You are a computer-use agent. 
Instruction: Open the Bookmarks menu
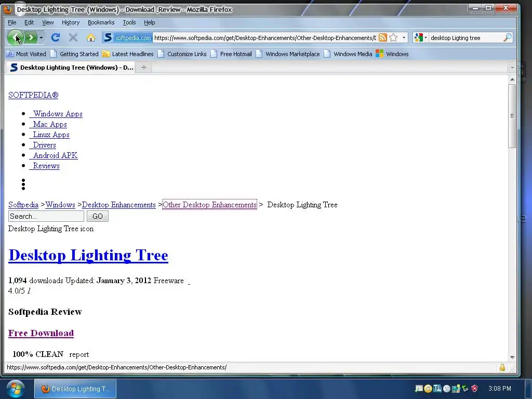click(x=101, y=22)
